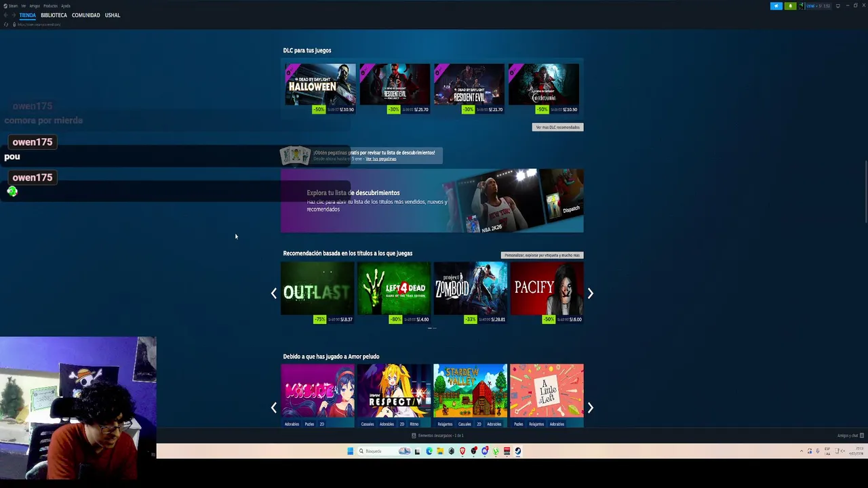
Task: Click the sticker cards icon in the banner
Action: [295, 155]
